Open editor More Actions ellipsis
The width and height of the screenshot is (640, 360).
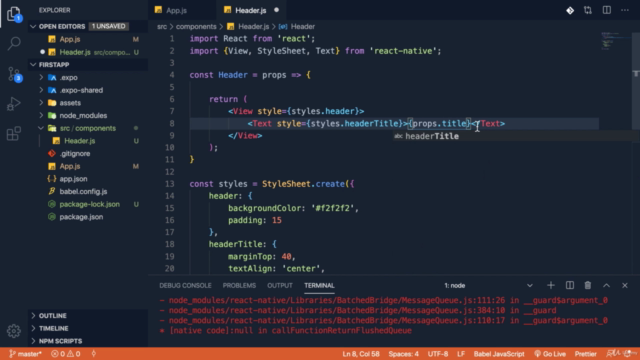coord(625,10)
